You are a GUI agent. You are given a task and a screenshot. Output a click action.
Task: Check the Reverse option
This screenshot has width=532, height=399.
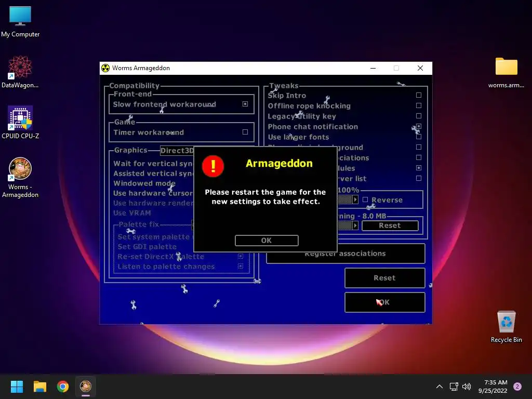tap(365, 199)
